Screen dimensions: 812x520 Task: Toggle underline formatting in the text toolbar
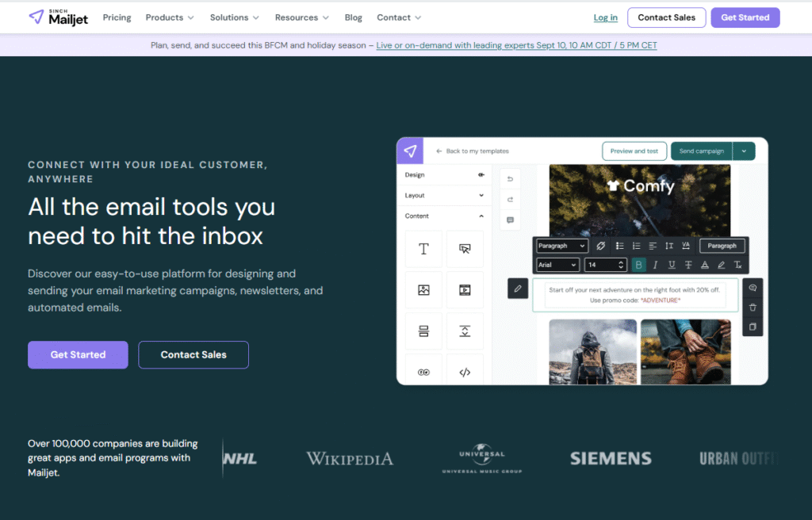(672, 265)
